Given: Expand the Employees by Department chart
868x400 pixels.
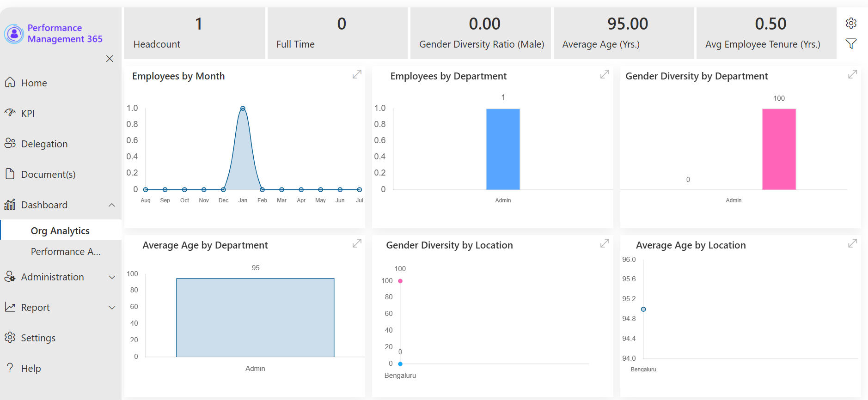Looking at the screenshot, I should pos(605,74).
